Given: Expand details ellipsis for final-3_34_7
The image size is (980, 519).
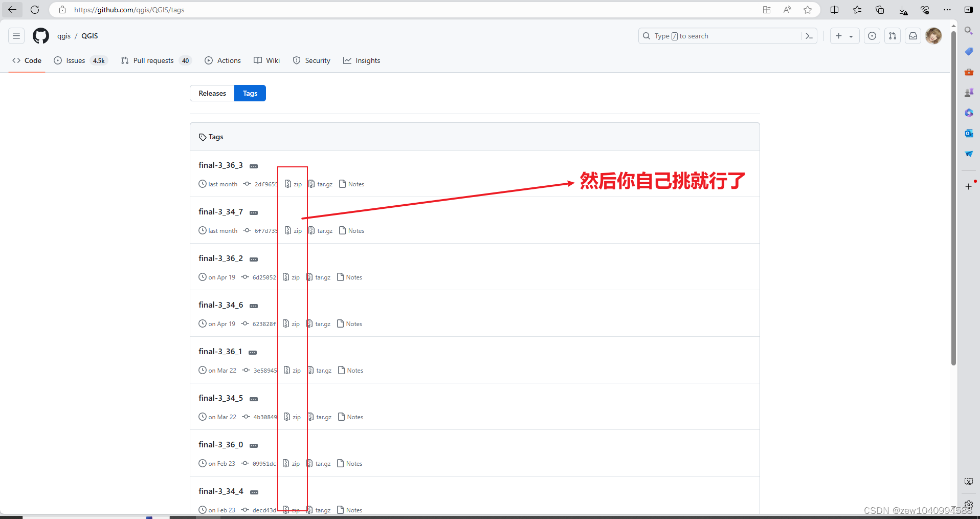Looking at the screenshot, I should pyautogui.click(x=254, y=212).
